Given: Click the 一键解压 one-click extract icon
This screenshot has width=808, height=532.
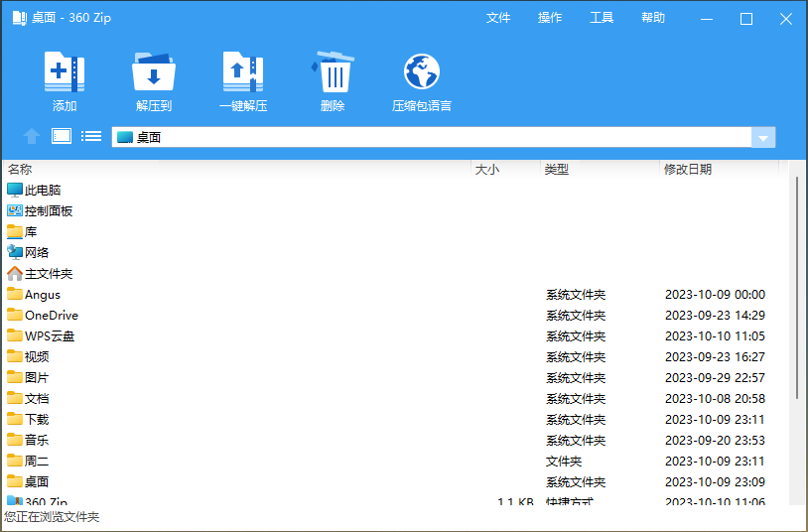Looking at the screenshot, I should point(243,71).
